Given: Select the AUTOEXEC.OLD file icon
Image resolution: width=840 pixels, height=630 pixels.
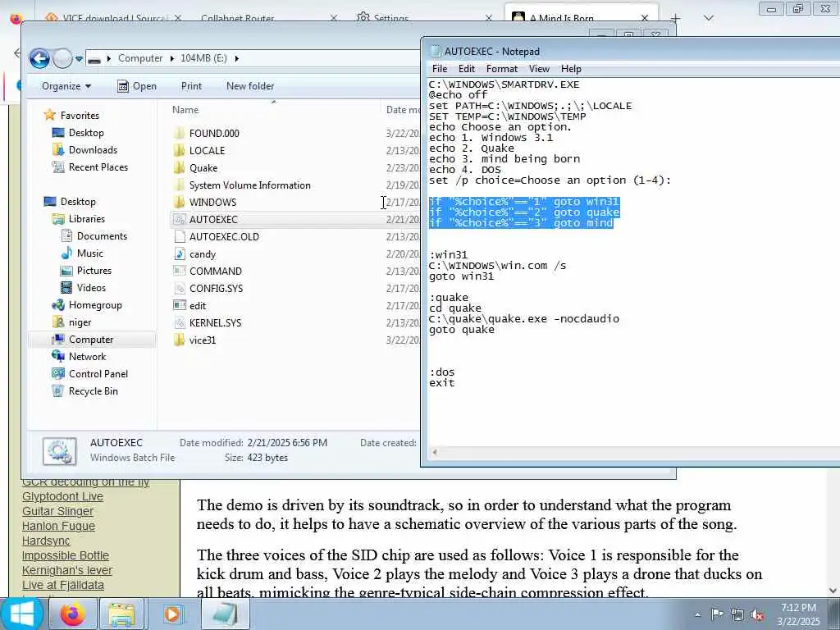Looking at the screenshot, I should point(180,237).
